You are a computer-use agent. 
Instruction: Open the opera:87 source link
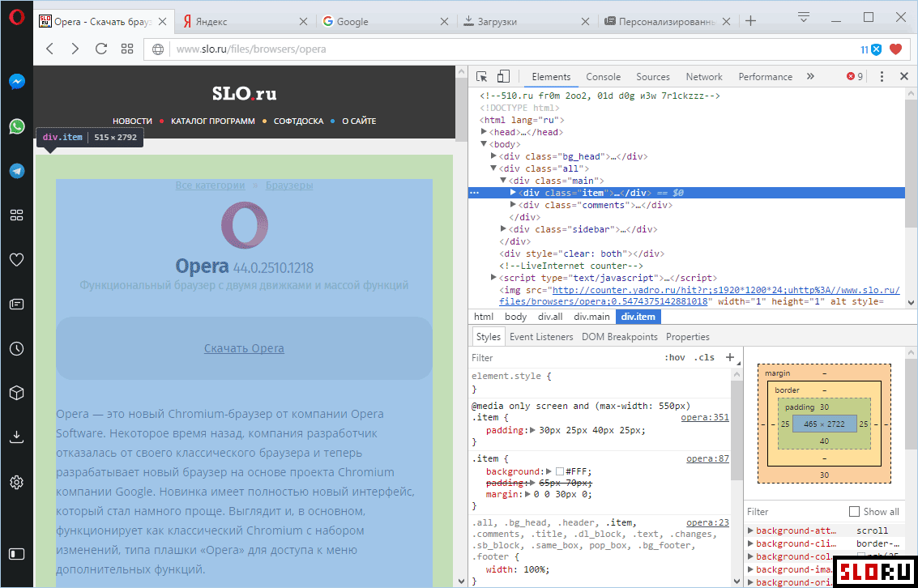pos(708,458)
